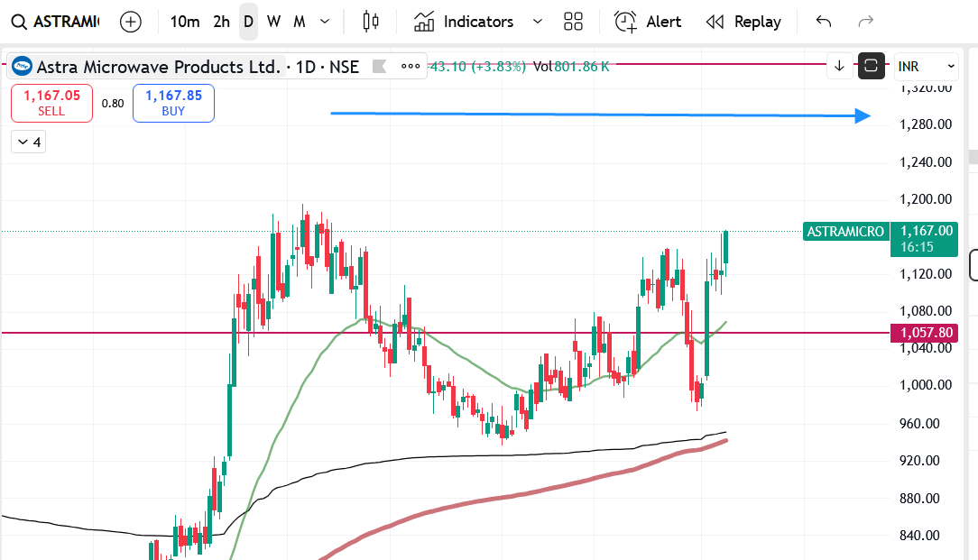The width and height of the screenshot is (978, 560).
Task: Select the 10m timeframe
Action: click(185, 22)
